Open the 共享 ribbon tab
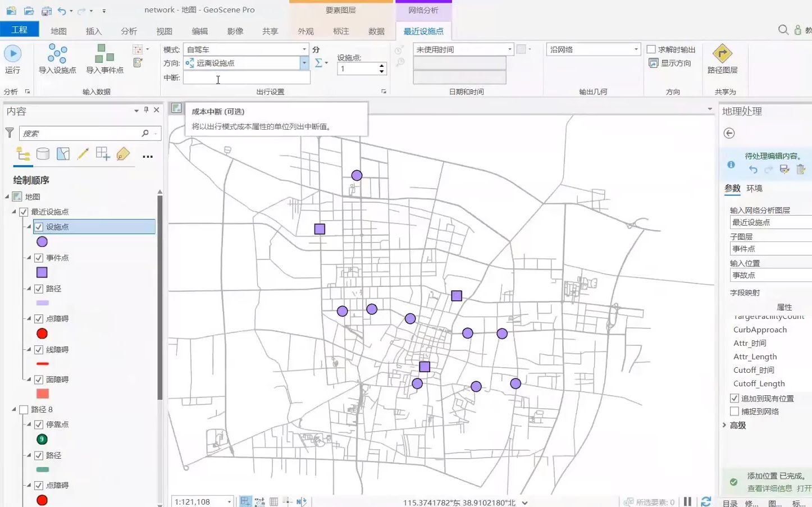 270,31
